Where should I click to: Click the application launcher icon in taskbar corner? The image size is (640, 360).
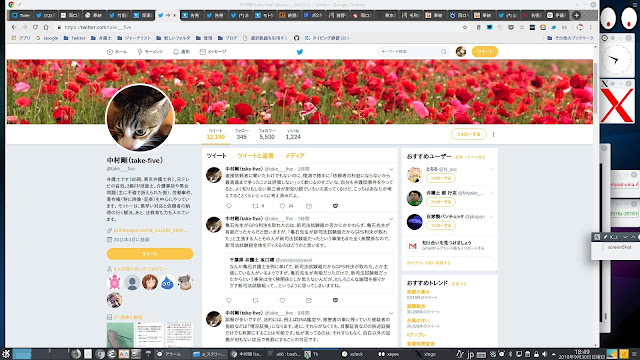(6, 354)
